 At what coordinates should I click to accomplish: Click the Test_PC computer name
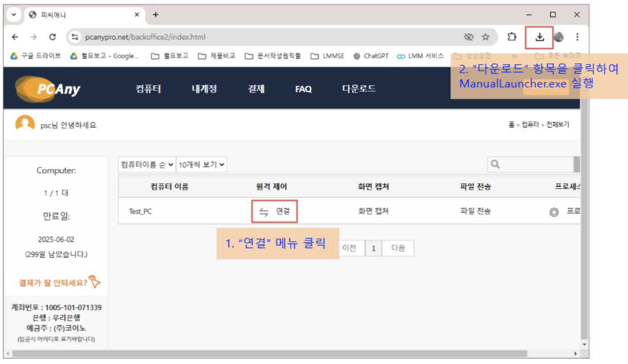[x=141, y=212]
